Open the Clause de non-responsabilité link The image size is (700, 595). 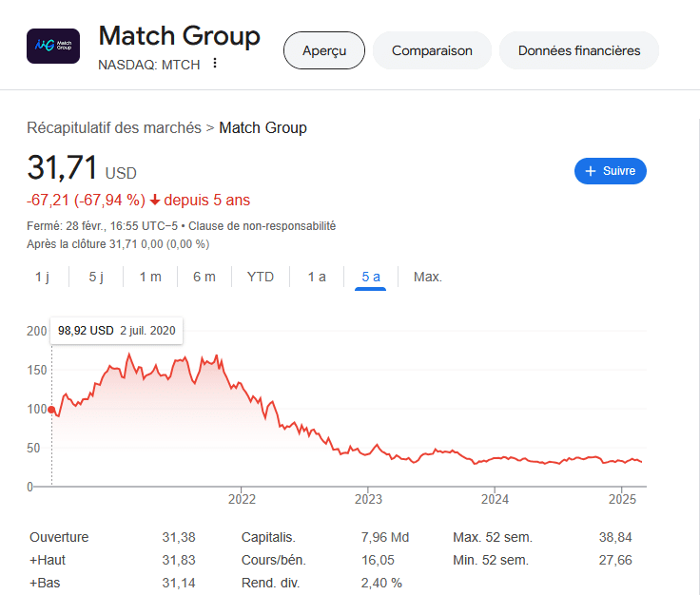(262, 226)
